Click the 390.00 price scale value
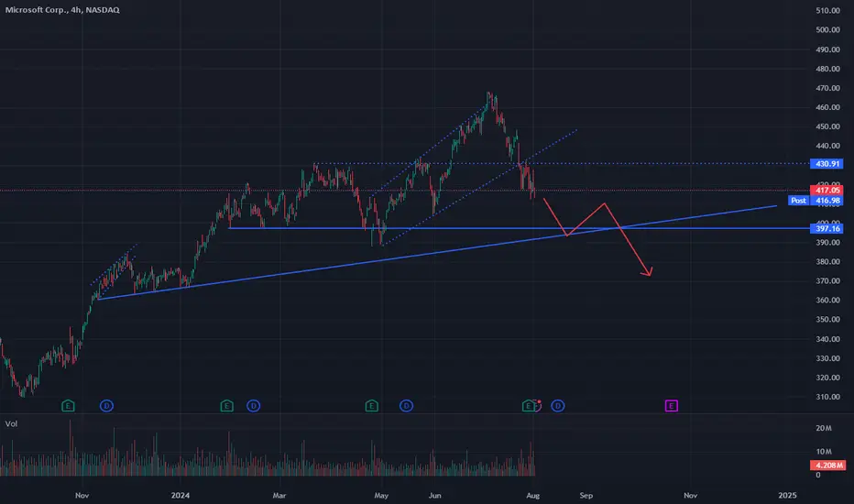Viewport: 854px width, 504px height. click(x=827, y=243)
